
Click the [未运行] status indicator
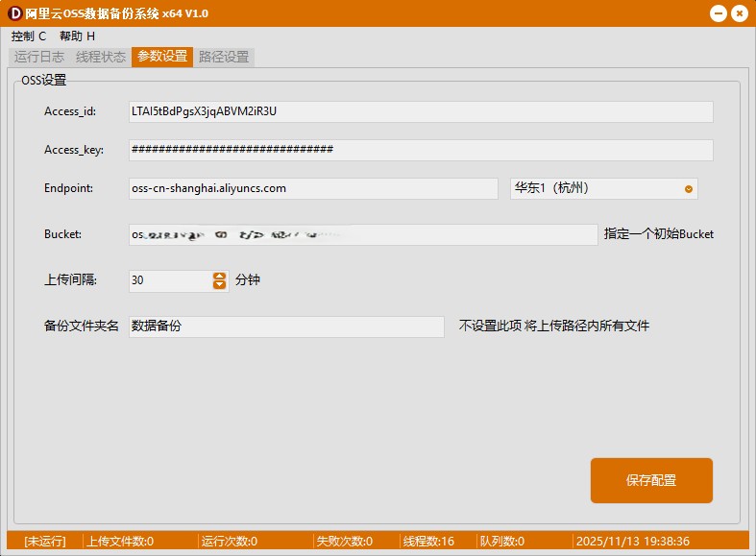(45, 542)
